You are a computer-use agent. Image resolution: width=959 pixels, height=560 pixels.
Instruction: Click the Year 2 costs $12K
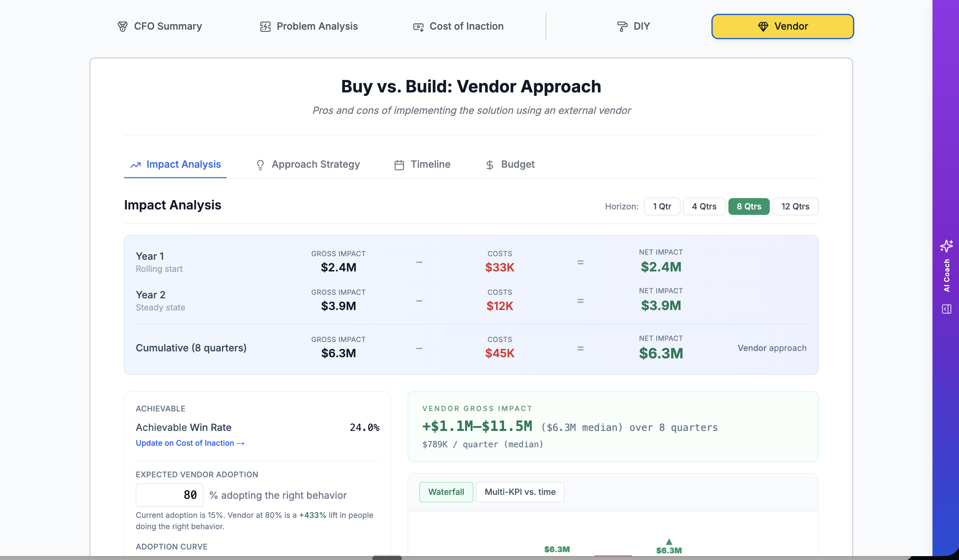pos(500,306)
